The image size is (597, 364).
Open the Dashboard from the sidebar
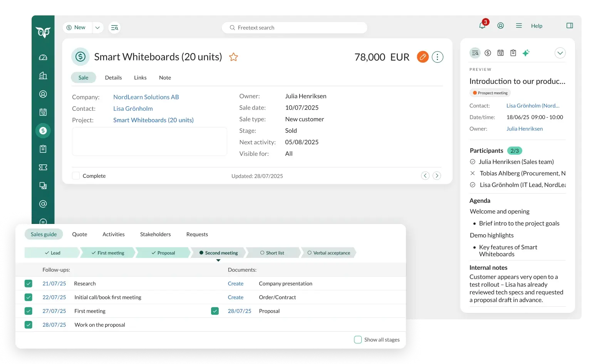coord(43,57)
